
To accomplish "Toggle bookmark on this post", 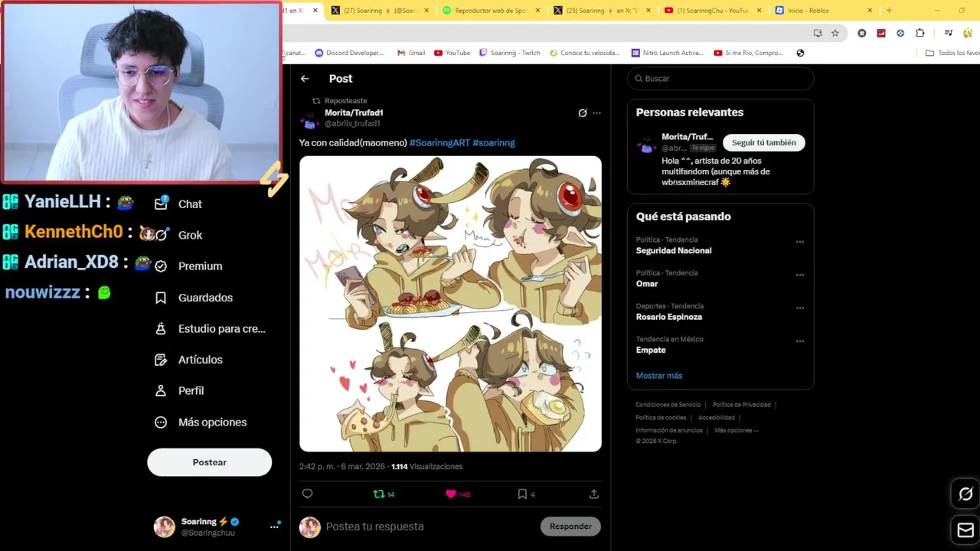I will click(522, 494).
